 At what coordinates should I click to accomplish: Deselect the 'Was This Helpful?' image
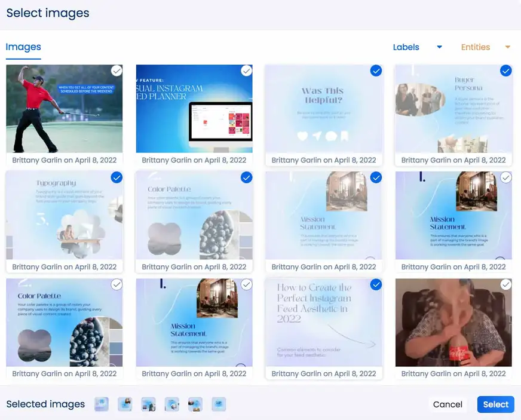[x=376, y=70]
